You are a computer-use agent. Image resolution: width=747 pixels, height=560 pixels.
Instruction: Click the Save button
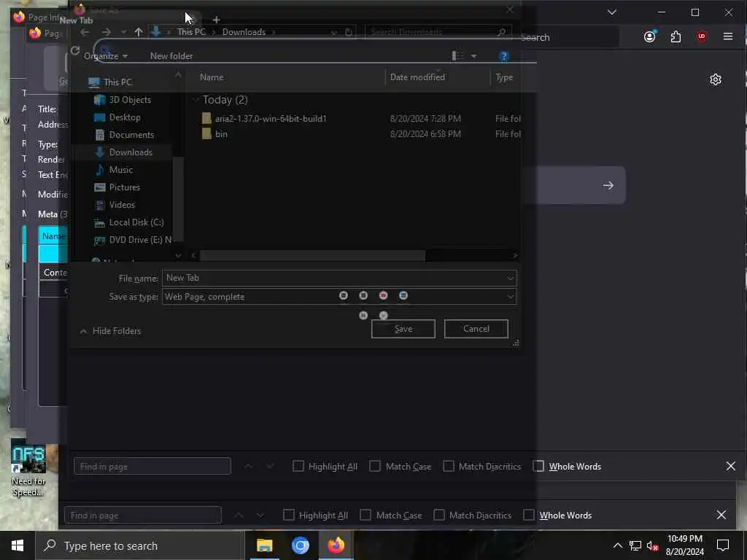coord(403,329)
